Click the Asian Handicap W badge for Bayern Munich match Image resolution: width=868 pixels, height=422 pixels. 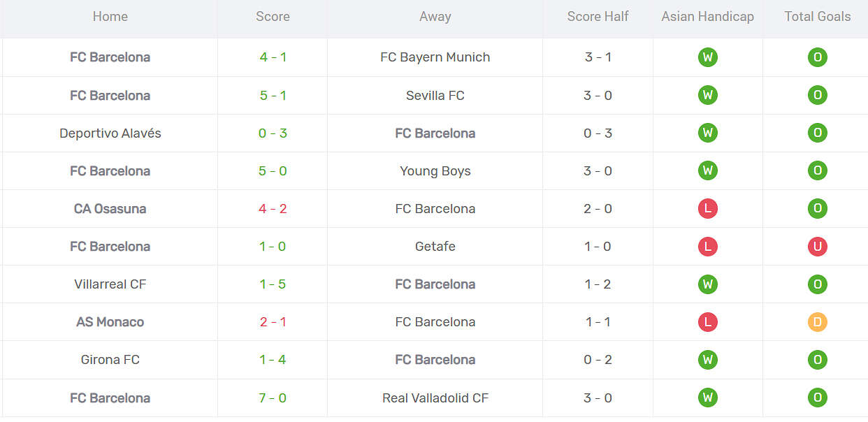[x=707, y=57]
